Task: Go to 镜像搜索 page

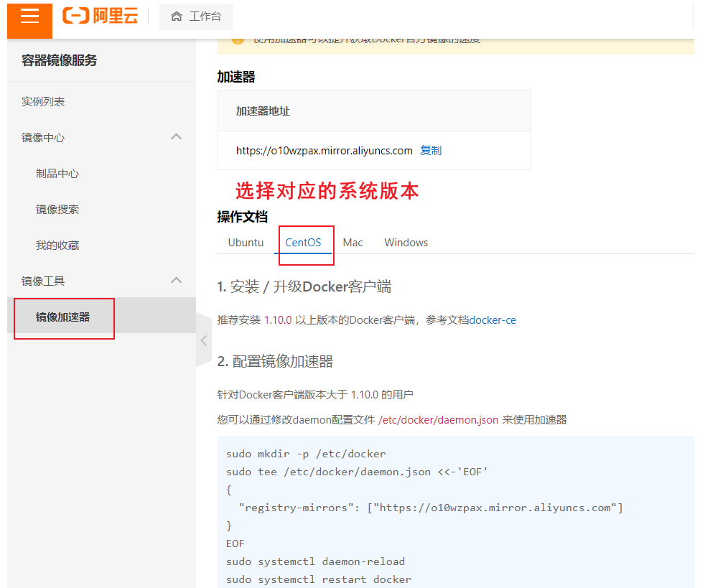Action: [x=57, y=210]
